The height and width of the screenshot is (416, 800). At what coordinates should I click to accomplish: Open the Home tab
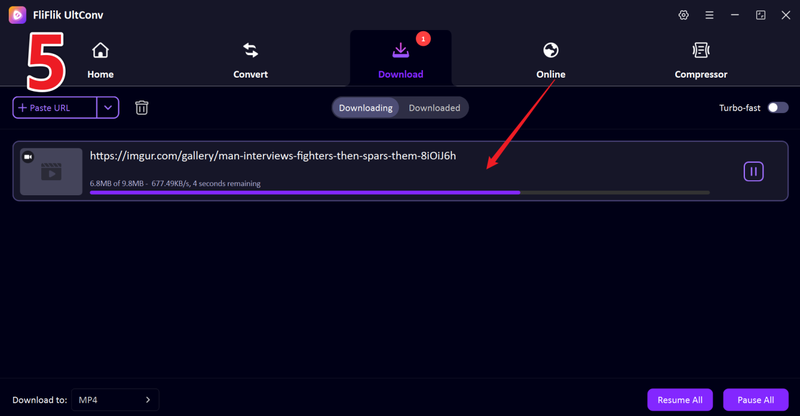click(100, 60)
